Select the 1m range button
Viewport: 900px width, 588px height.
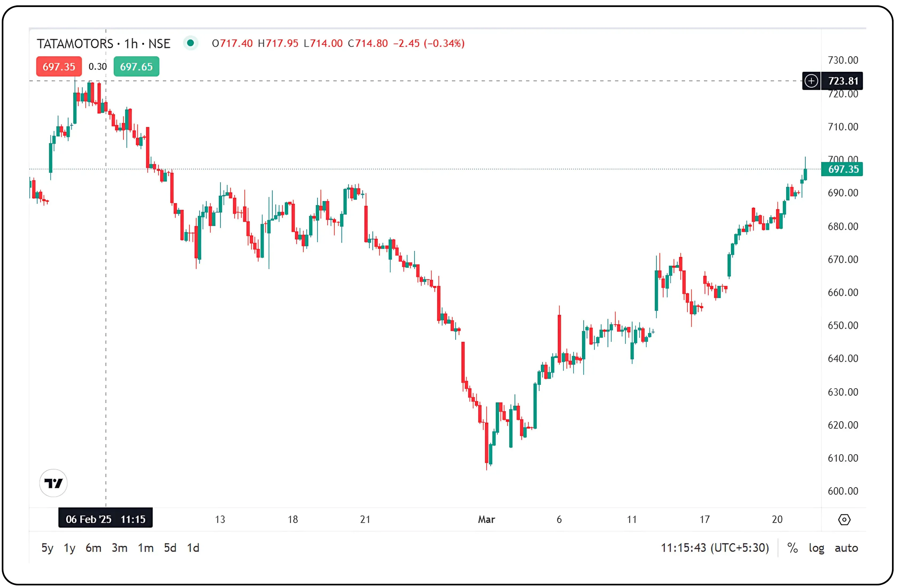pyautogui.click(x=145, y=548)
